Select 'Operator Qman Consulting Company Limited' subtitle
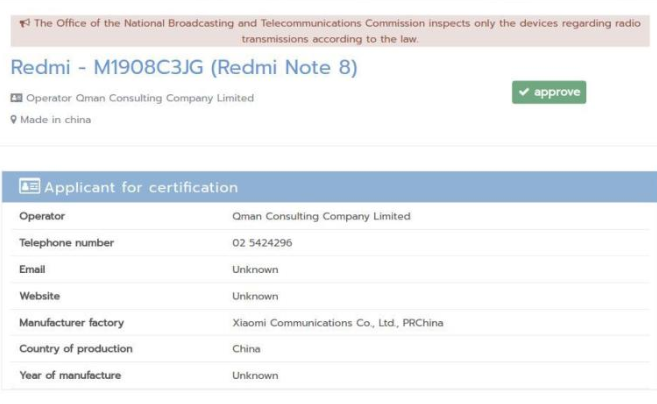 tap(140, 98)
